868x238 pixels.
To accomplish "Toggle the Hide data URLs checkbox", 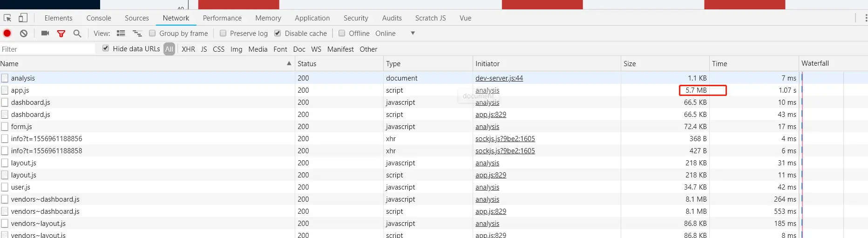I will [106, 48].
